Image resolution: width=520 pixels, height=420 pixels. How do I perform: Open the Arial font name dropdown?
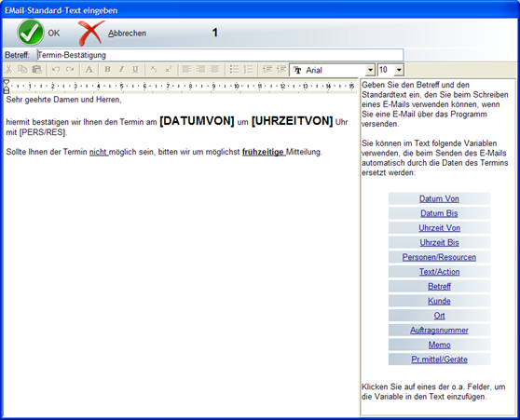371,70
